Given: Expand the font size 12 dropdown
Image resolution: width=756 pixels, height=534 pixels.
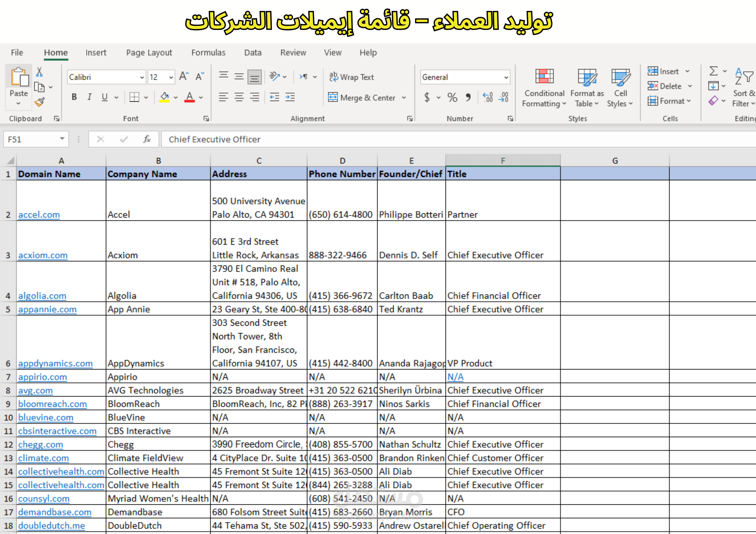Looking at the screenshot, I should click(171, 77).
